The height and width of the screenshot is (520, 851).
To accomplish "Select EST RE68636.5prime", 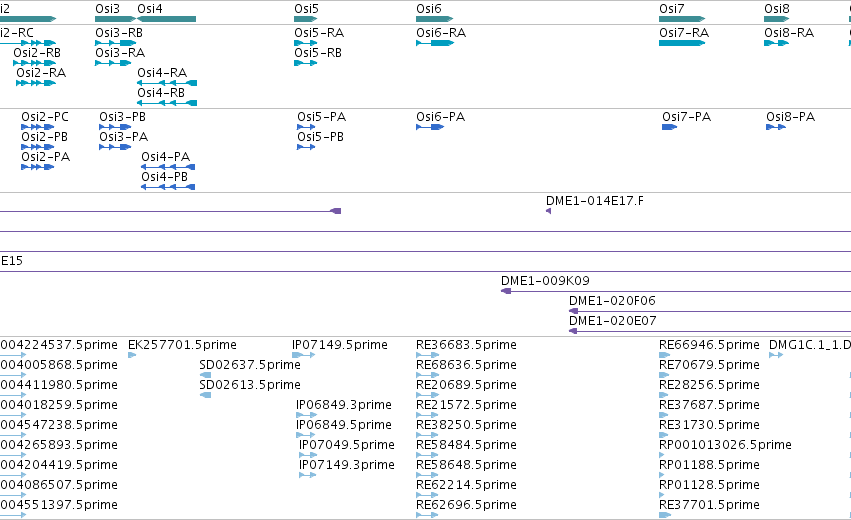I will (466, 365).
